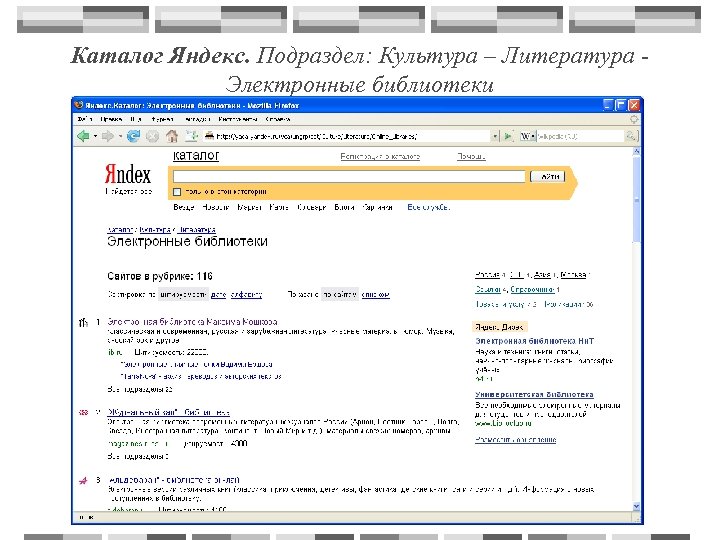Open the Forward button history dropdown arrow
The image size is (720, 540).
(x=120, y=136)
